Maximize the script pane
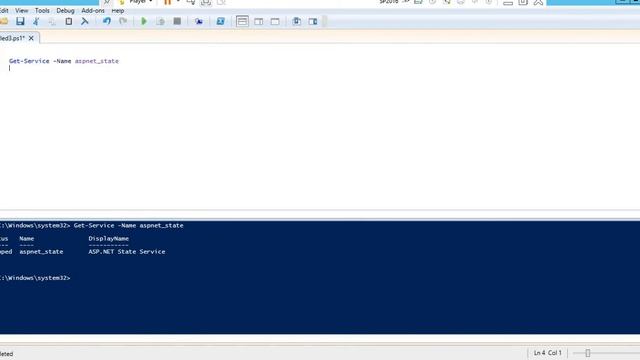This screenshot has height=360, width=640. point(275,21)
